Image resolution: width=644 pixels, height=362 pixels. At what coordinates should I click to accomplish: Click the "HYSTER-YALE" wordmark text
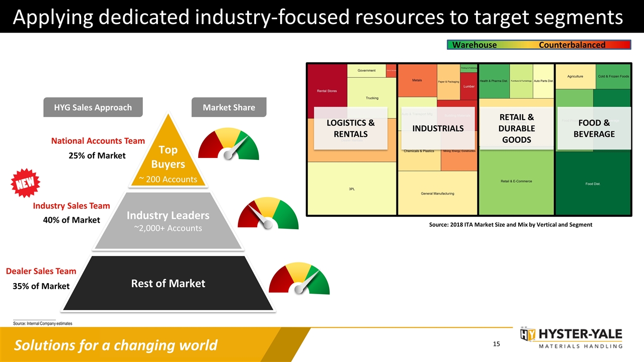click(580, 334)
